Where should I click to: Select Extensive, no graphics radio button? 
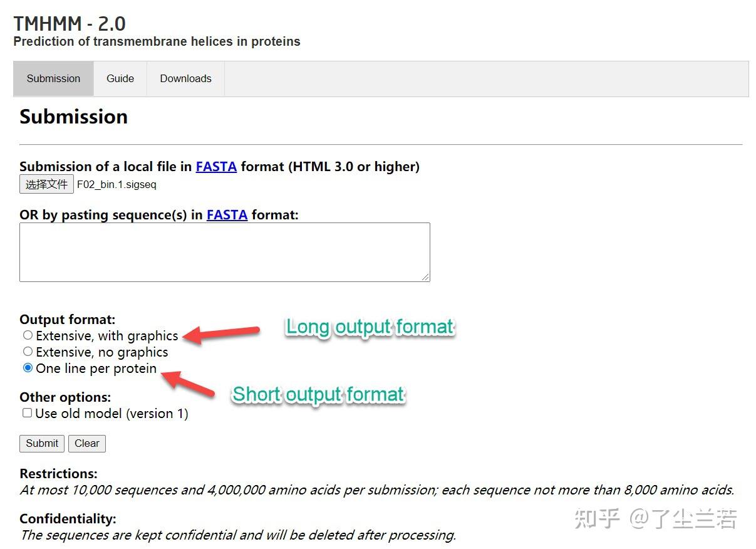click(x=28, y=352)
